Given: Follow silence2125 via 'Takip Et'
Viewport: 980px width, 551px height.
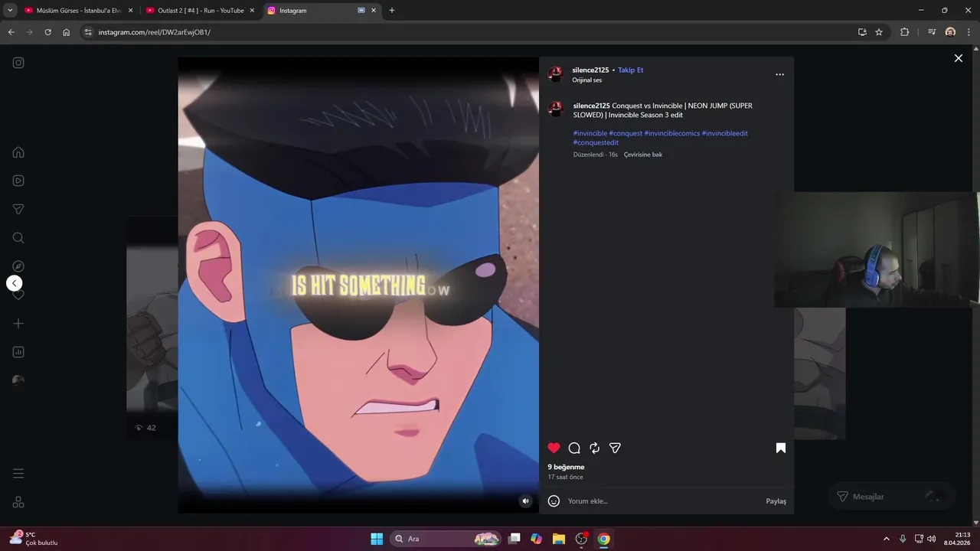Looking at the screenshot, I should tap(631, 70).
